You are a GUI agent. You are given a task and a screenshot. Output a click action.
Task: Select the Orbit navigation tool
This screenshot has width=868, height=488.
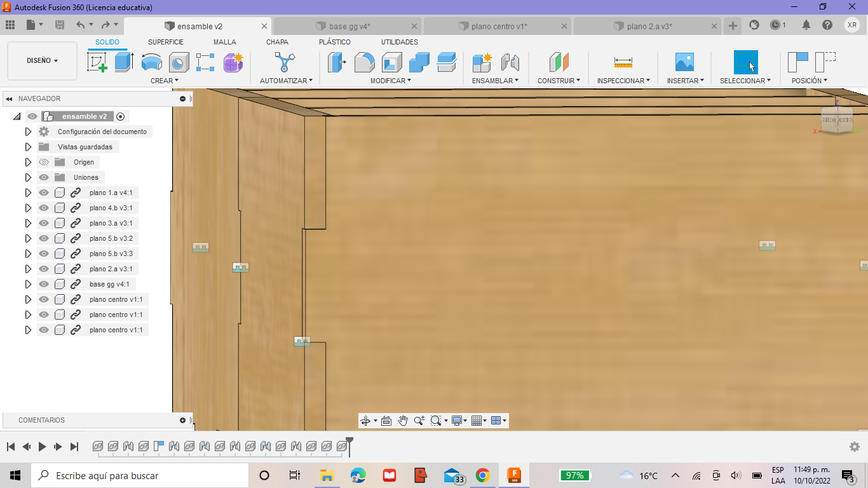[365, 421]
